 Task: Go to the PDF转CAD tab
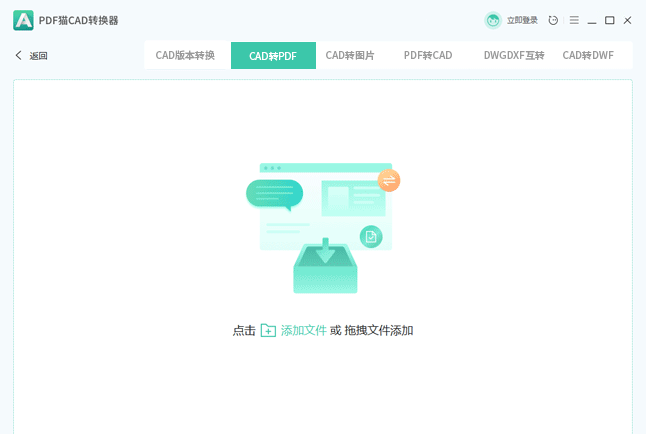tap(428, 56)
